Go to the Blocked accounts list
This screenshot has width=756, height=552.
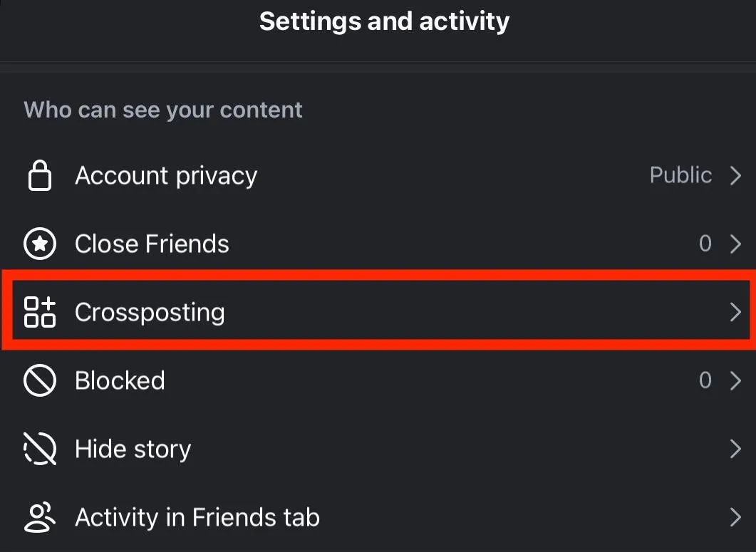tap(120, 381)
